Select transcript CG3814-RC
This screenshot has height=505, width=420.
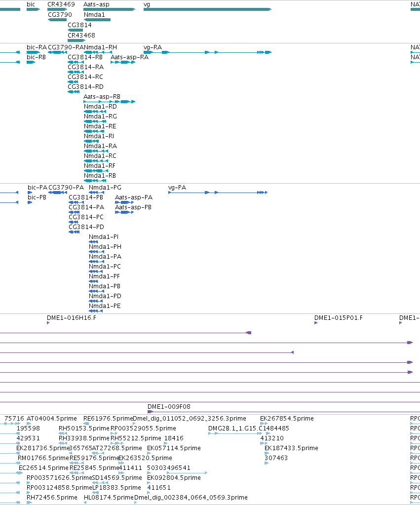click(x=85, y=77)
